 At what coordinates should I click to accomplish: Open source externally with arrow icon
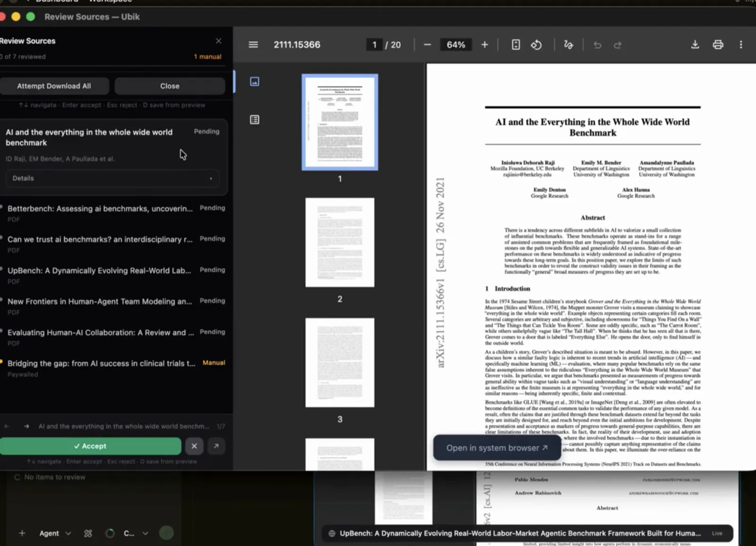216,446
